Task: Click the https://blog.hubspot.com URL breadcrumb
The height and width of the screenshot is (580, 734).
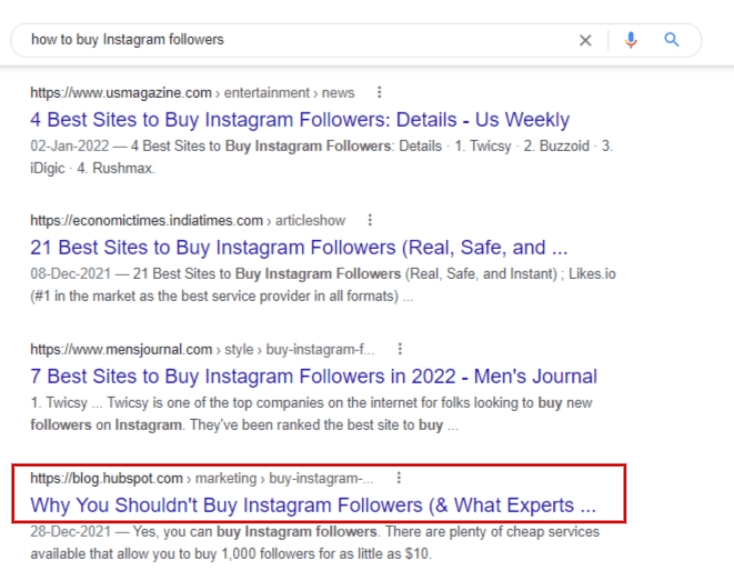Action: [x=107, y=478]
